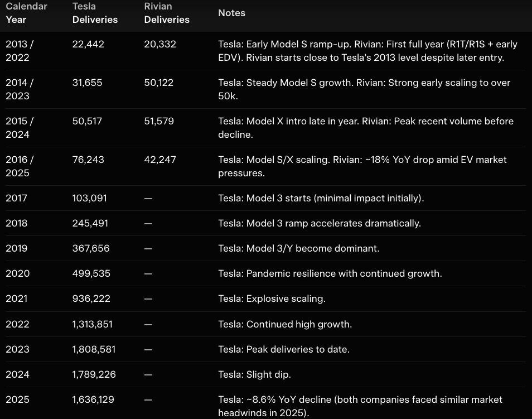Click the 2021 year cell
532x419 pixels.
(x=17, y=298)
